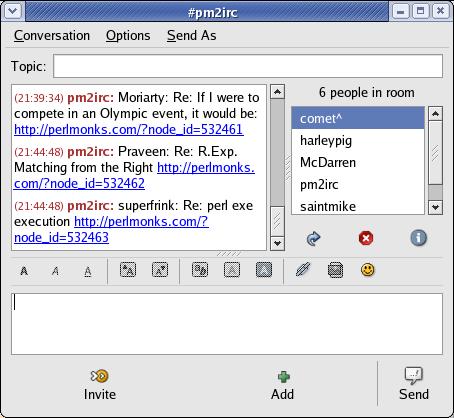Click into the message entry box
This screenshot has width=454, height=418.
tap(227, 324)
